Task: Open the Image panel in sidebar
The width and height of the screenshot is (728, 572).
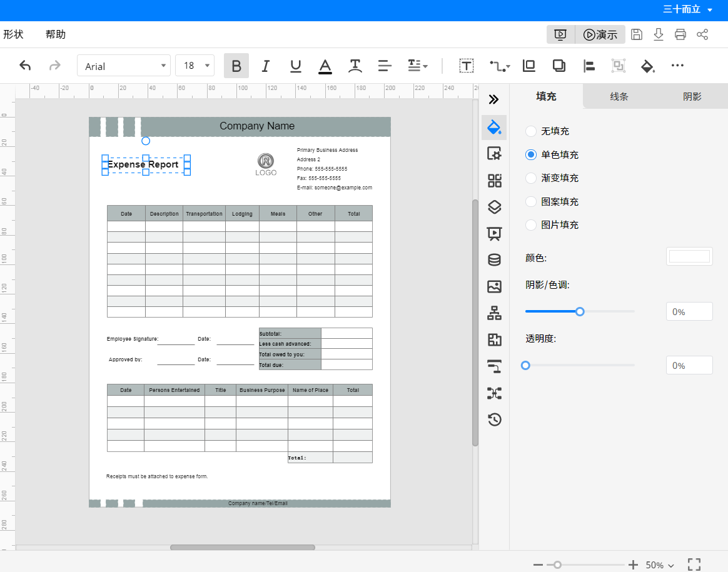Action: pos(495,287)
